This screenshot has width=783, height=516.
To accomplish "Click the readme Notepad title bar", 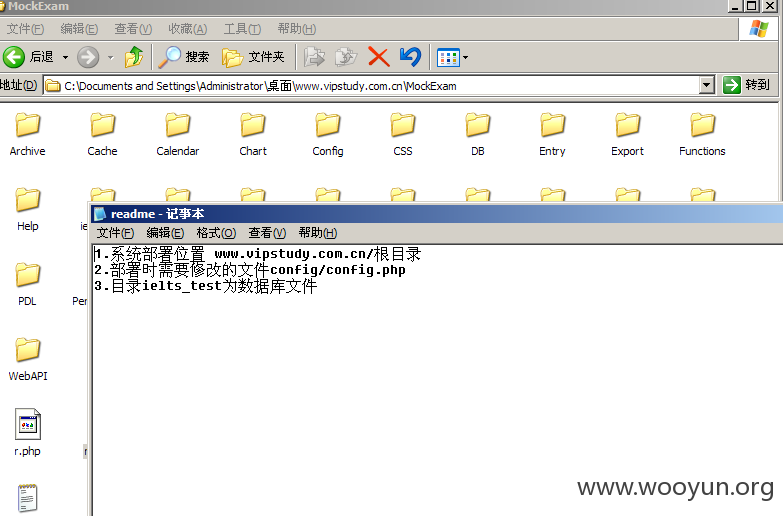I will coord(437,214).
